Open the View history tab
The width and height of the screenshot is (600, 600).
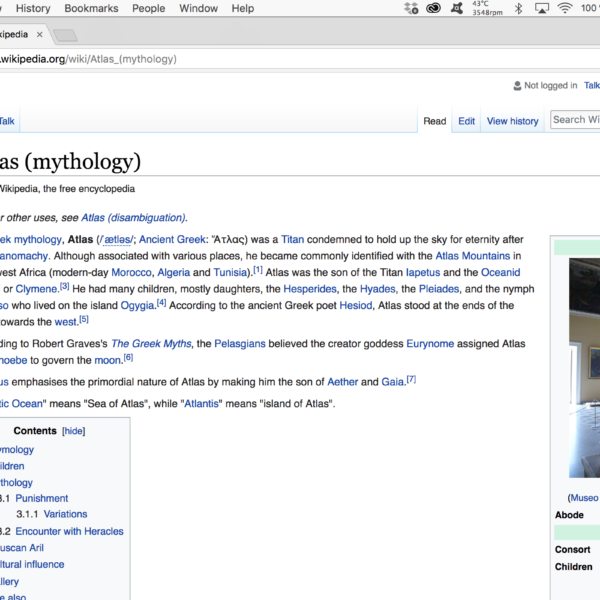pyautogui.click(x=512, y=121)
